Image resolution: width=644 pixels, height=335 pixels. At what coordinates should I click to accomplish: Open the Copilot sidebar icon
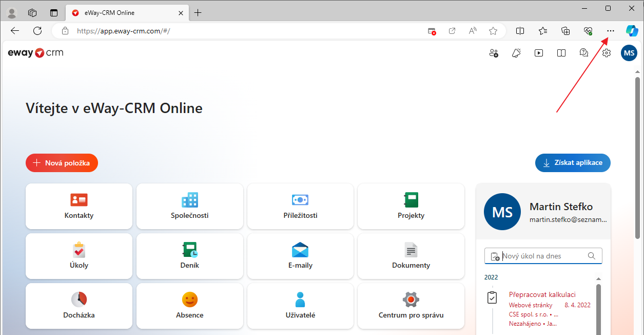point(632,31)
